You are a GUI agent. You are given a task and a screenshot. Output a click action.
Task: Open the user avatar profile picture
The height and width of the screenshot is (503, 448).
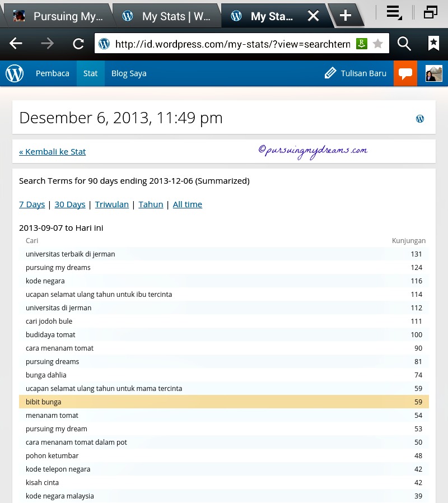(x=433, y=73)
